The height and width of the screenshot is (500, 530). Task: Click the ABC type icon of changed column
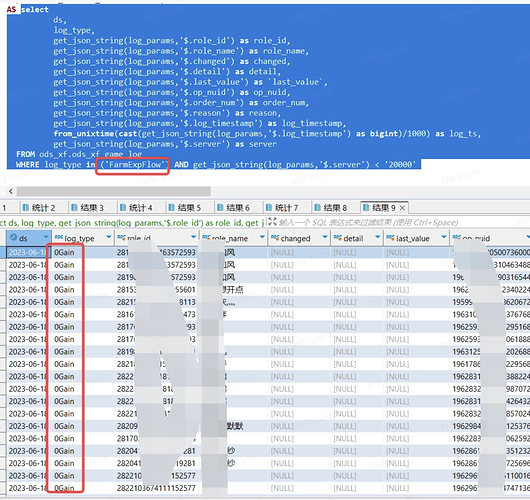275,238
